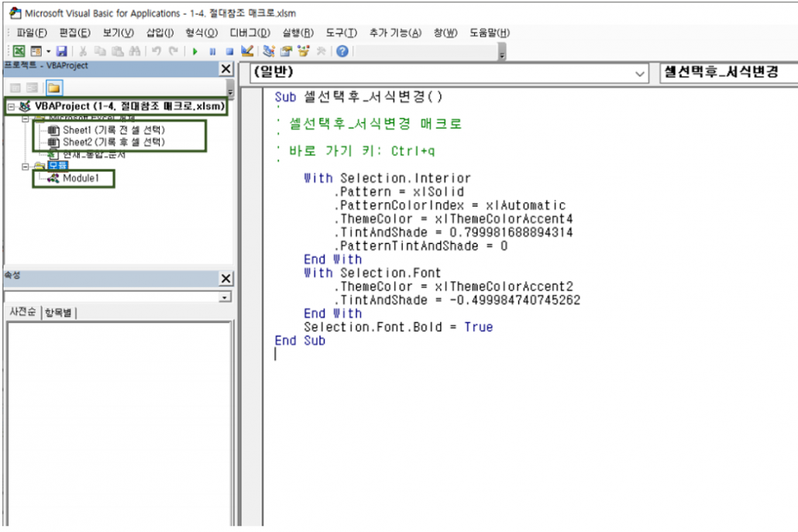
Task: Click the Paste toolbar icon
Action: tap(118, 51)
